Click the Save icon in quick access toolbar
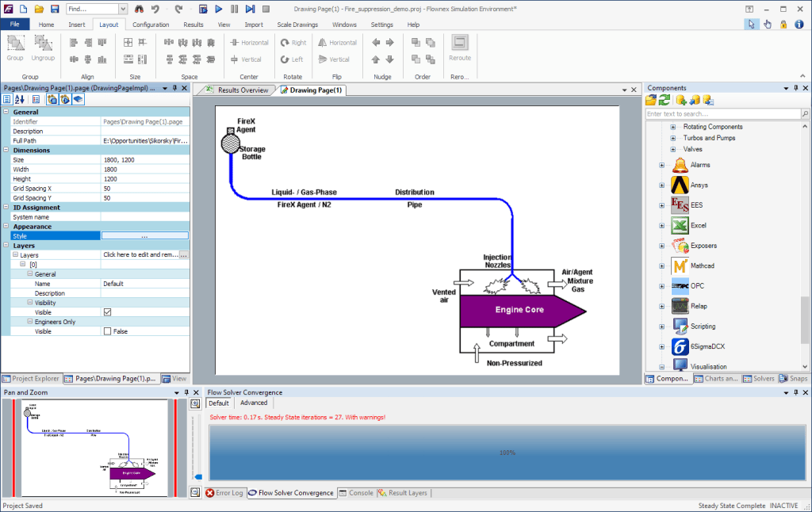 (55, 9)
